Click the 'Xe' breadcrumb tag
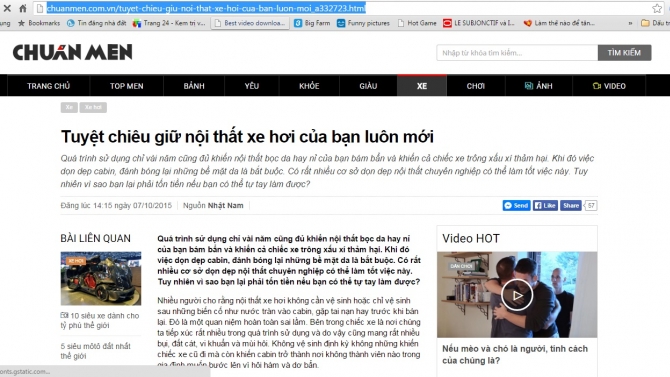This screenshot has width=670, height=377. click(x=69, y=107)
